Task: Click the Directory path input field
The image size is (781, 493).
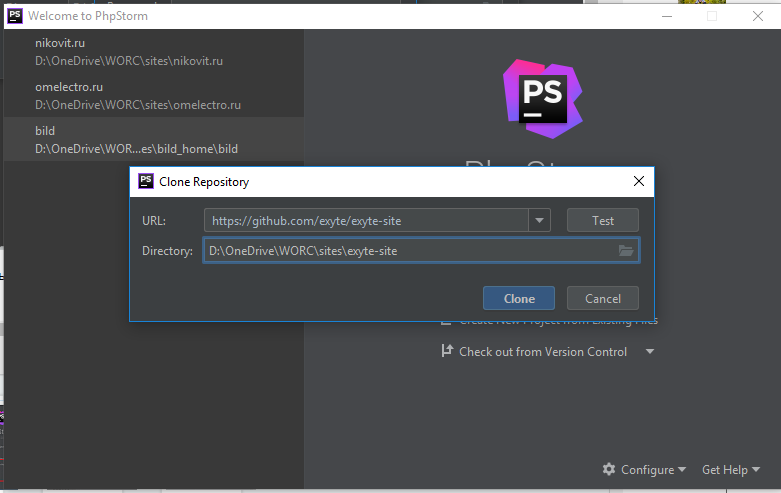Action: point(421,250)
